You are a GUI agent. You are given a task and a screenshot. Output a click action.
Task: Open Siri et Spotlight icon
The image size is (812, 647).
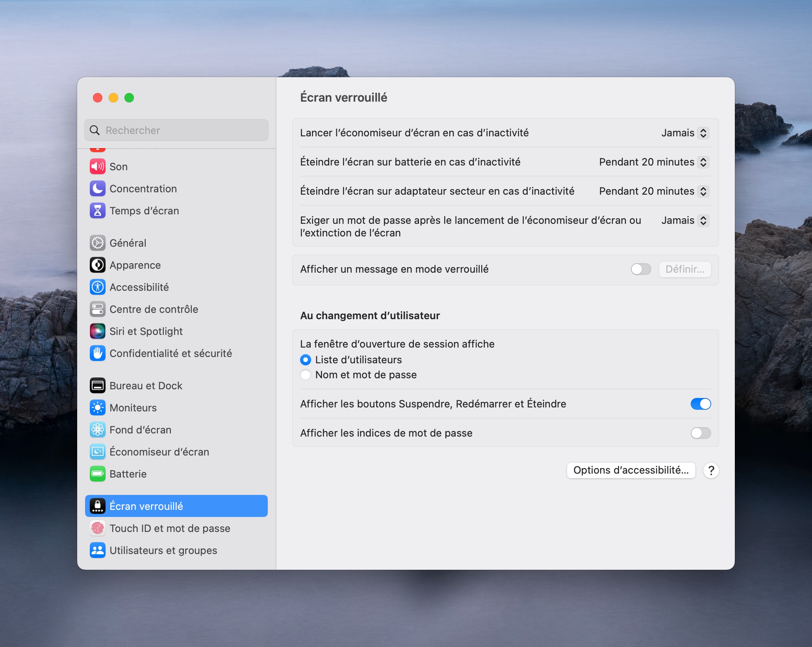point(97,331)
